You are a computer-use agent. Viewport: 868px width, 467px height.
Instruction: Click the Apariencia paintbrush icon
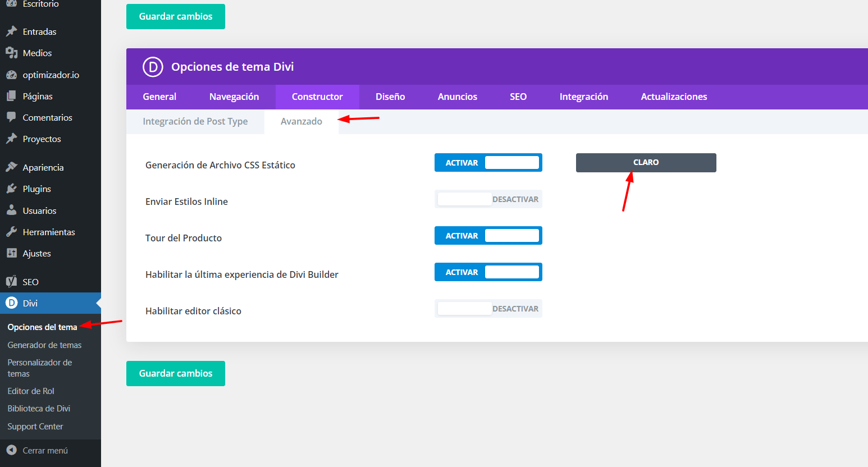[x=11, y=167]
